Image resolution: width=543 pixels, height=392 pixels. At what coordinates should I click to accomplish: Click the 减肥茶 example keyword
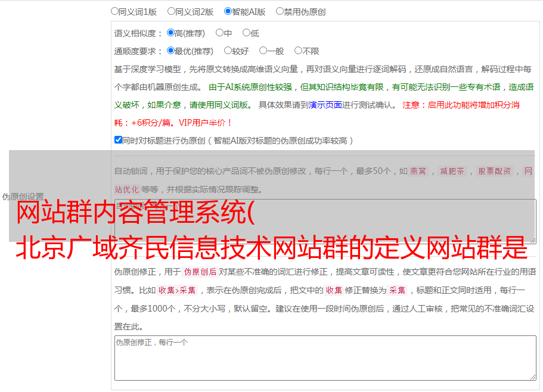tap(452, 171)
